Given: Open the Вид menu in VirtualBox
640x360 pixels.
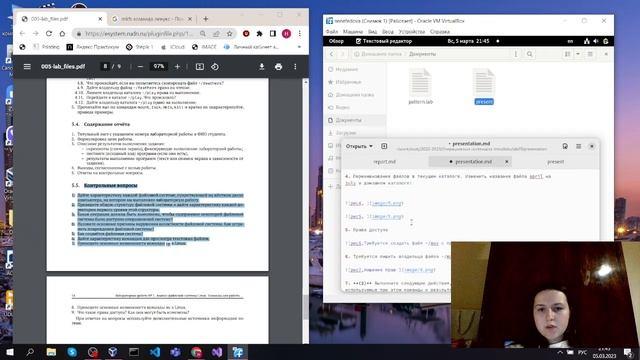Looking at the screenshot, I should pos(372,31).
